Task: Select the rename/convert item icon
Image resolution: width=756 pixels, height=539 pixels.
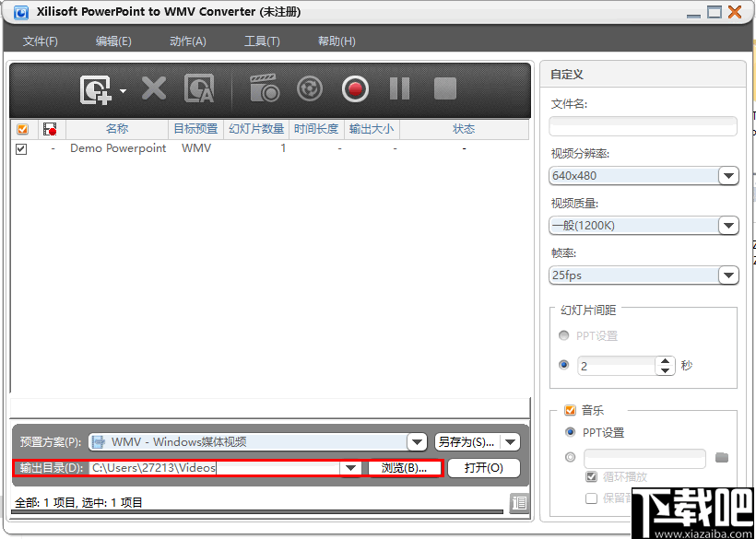Action: tap(199, 89)
